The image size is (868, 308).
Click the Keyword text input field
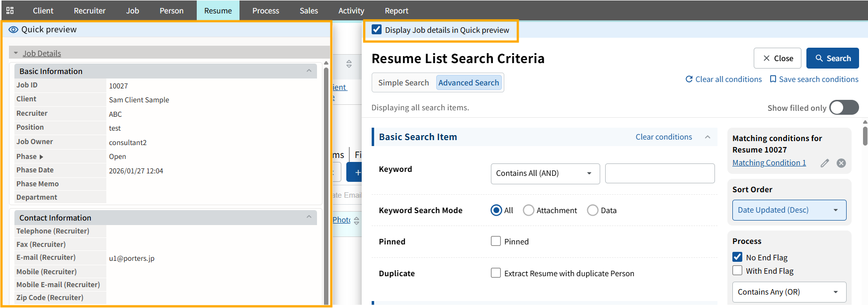click(x=659, y=173)
